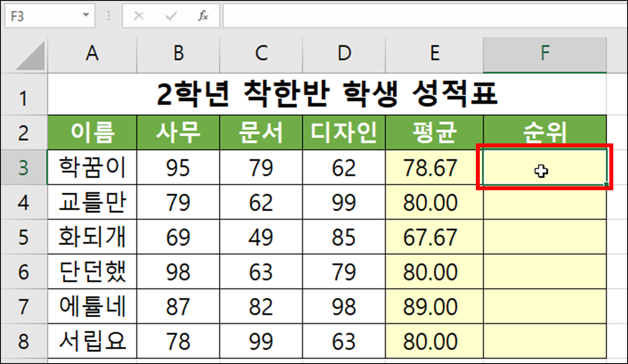Image resolution: width=628 pixels, height=364 pixels.
Task: Click the Cancel (X) icon beside the formula bar
Action: 139,16
